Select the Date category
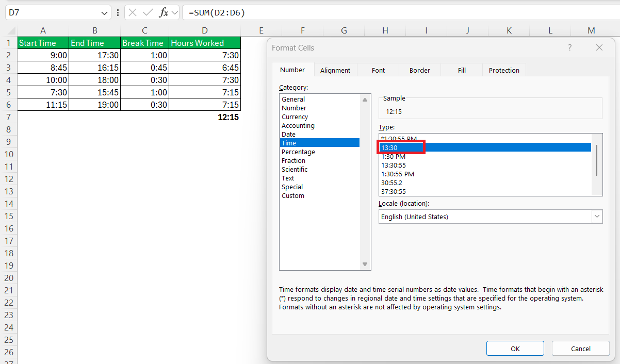 point(320,134)
